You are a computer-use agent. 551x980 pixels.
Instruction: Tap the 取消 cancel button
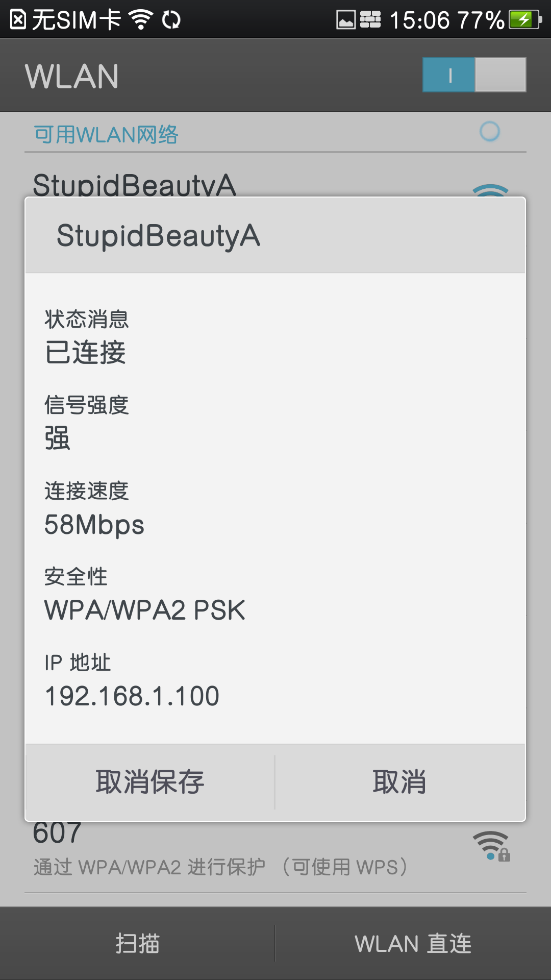(x=400, y=782)
